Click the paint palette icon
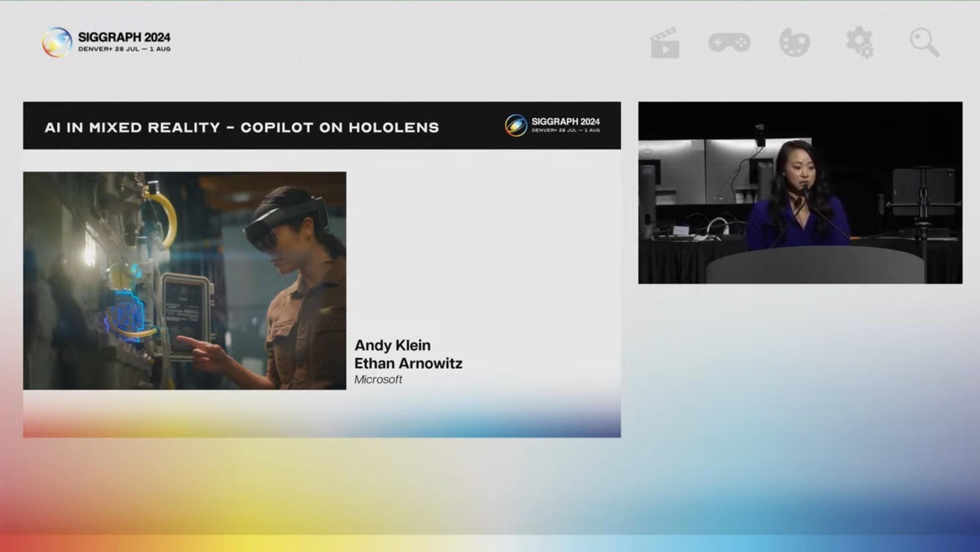 pos(795,42)
